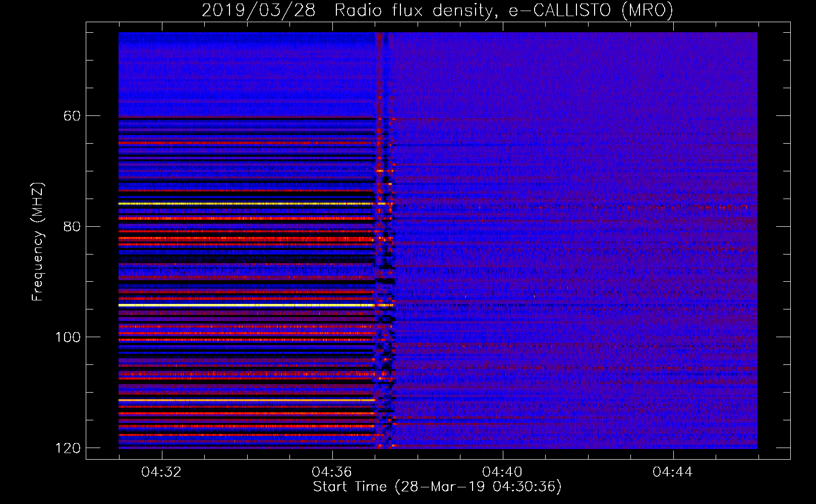Click the 04:40 time tick label
Screen dimensions: 816x504
click(502, 472)
